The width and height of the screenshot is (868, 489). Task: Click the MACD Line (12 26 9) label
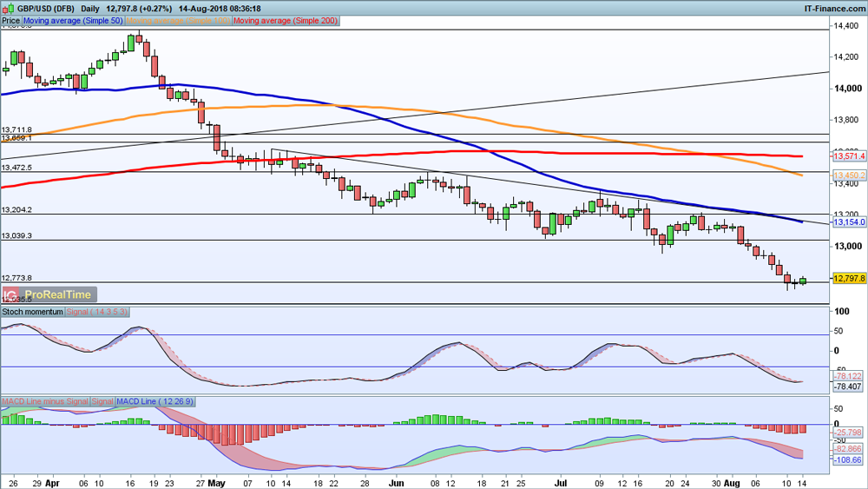coord(155,401)
